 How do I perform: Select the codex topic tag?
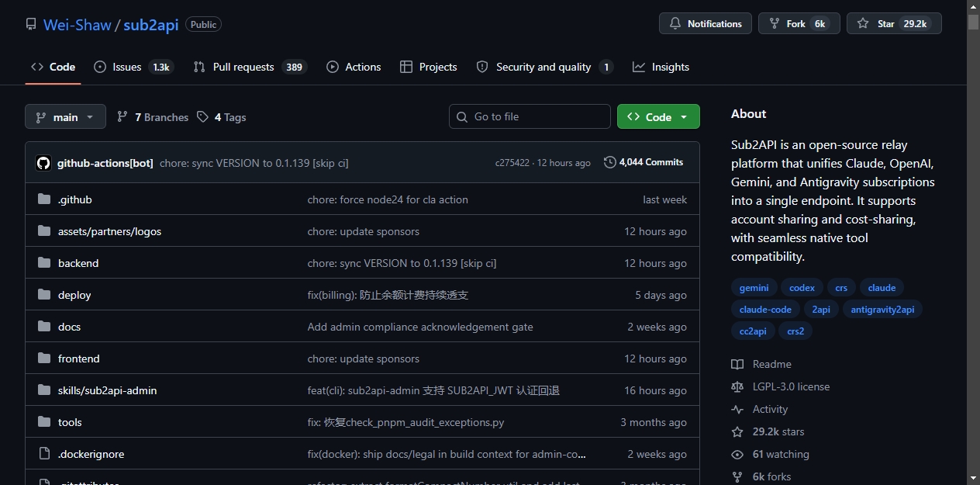[802, 288]
